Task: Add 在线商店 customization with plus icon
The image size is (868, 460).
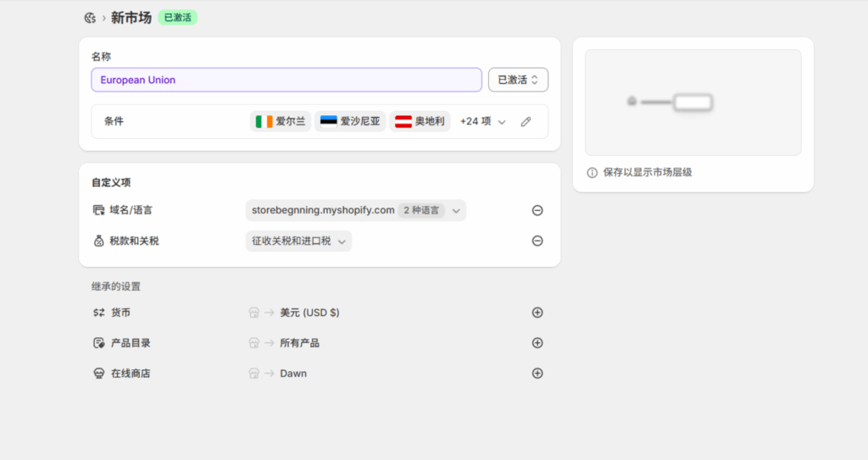Action: 537,374
